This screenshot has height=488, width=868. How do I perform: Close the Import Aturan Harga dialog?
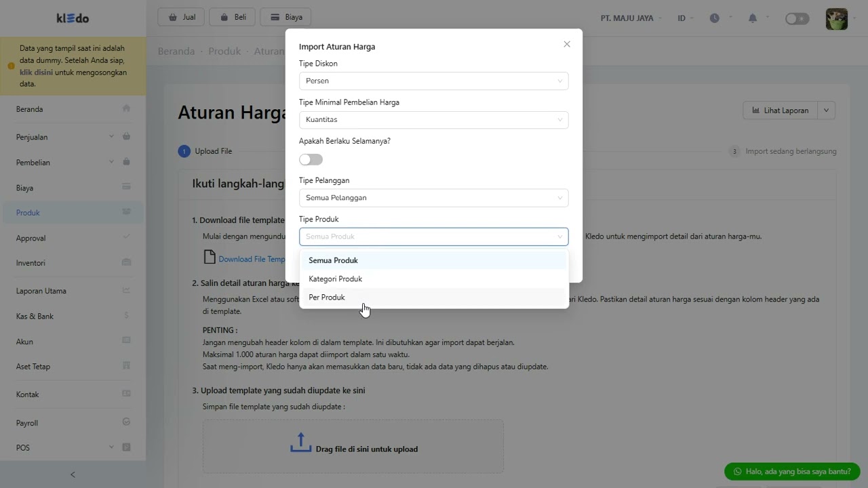(567, 44)
